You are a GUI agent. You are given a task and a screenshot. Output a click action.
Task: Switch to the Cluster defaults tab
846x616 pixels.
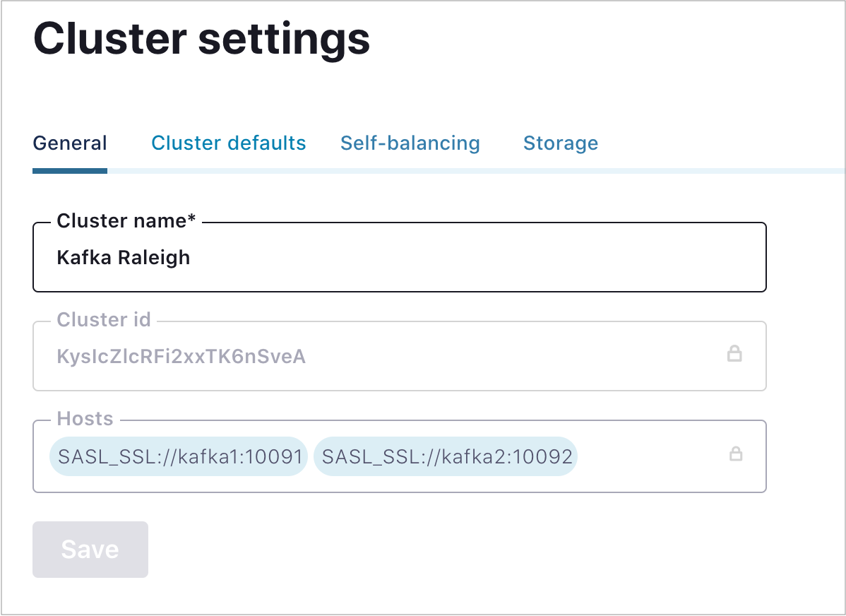(x=228, y=143)
